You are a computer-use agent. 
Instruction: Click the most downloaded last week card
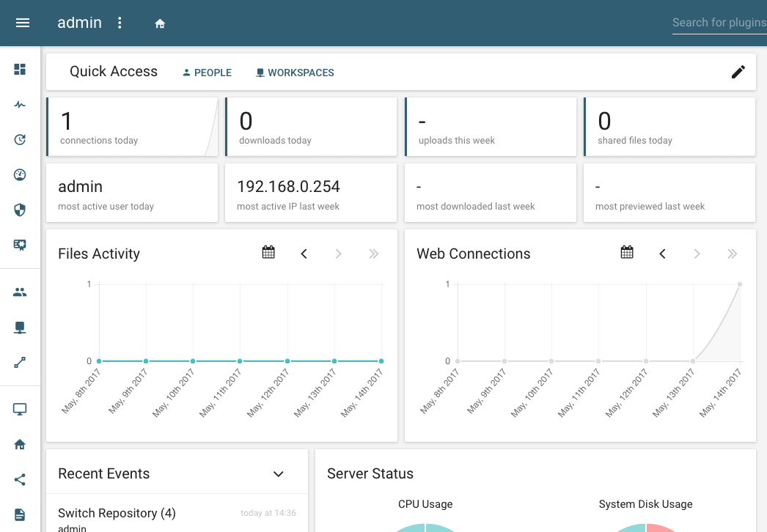tap(491, 193)
